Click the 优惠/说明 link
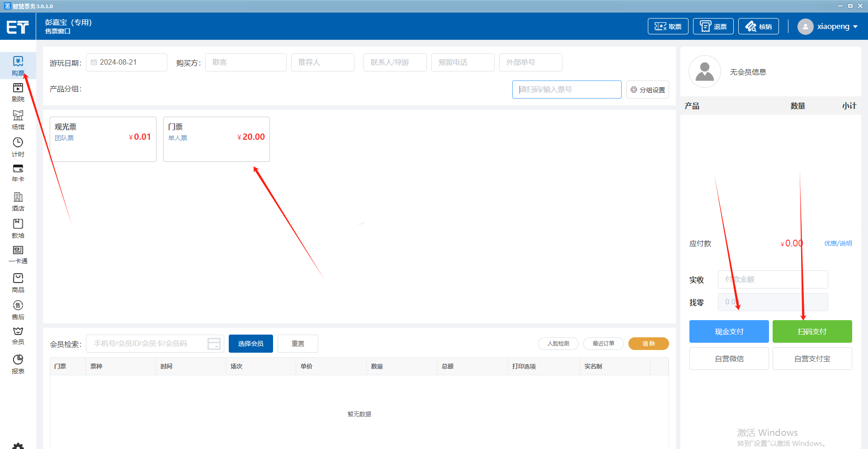This screenshot has width=868, height=449. (838, 243)
